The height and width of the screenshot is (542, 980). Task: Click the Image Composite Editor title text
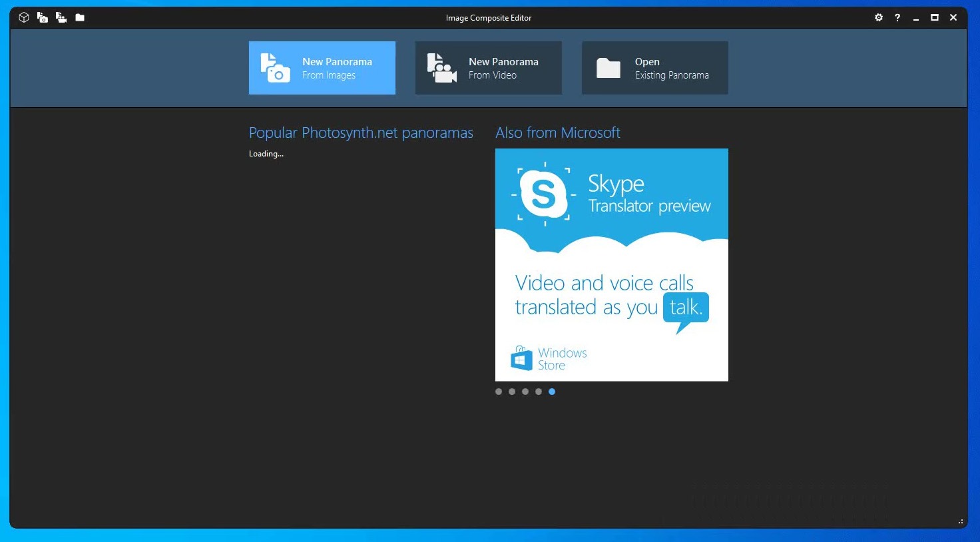click(489, 18)
